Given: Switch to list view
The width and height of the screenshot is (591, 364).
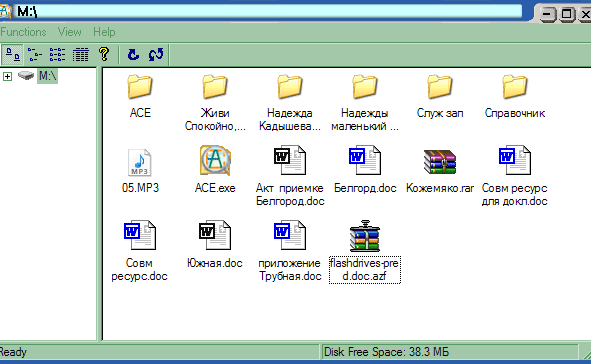Looking at the screenshot, I should coord(57,55).
